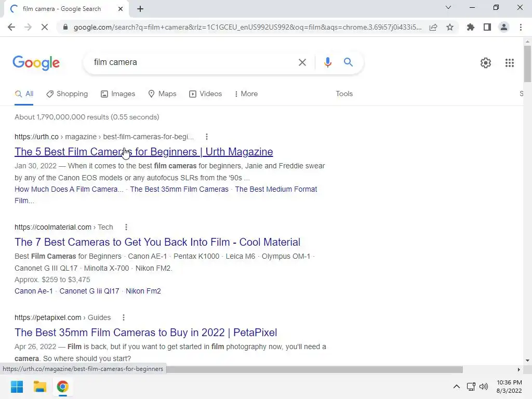The height and width of the screenshot is (399, 532).
Task: Open Google Quick settings gear
Action: [x=486, y=63]
